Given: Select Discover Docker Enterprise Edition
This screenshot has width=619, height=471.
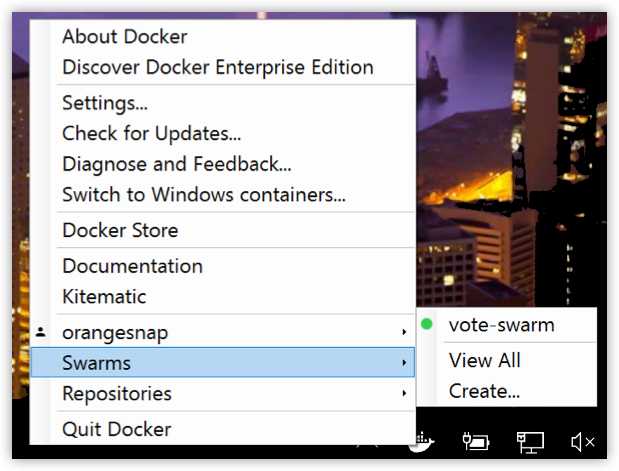Looking at the screenshot, I should pyautogui.click(x=218, y=67).
